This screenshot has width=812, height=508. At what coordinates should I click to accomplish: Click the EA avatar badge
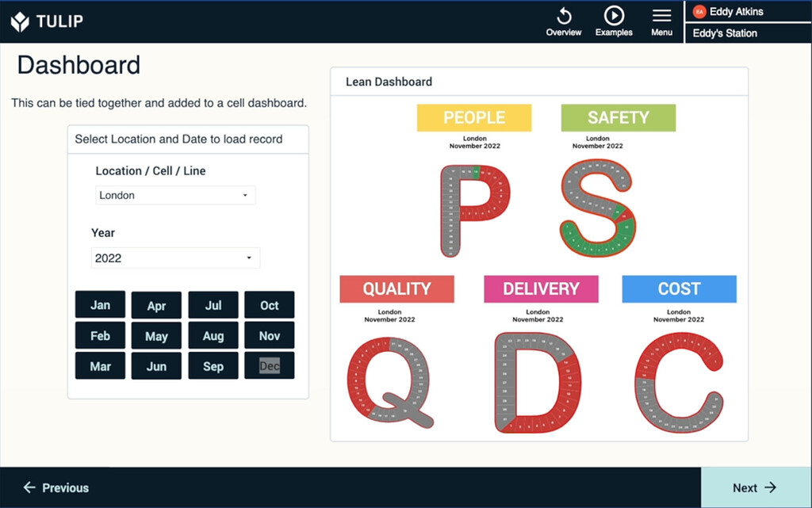coord(699,11)
